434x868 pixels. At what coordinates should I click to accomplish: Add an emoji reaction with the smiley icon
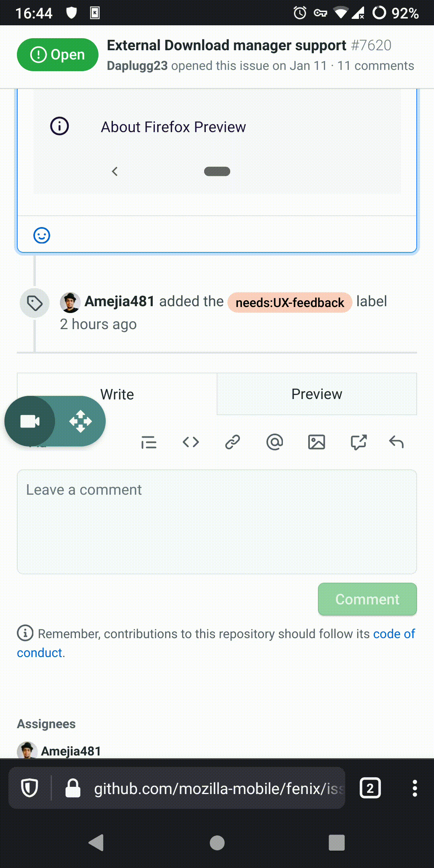(42, 235)
